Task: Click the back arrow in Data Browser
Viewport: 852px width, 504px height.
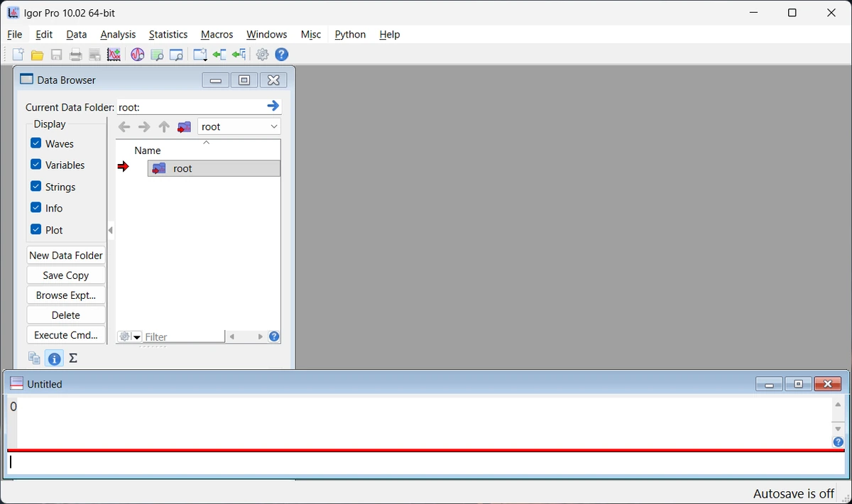Action: (124, 127)
